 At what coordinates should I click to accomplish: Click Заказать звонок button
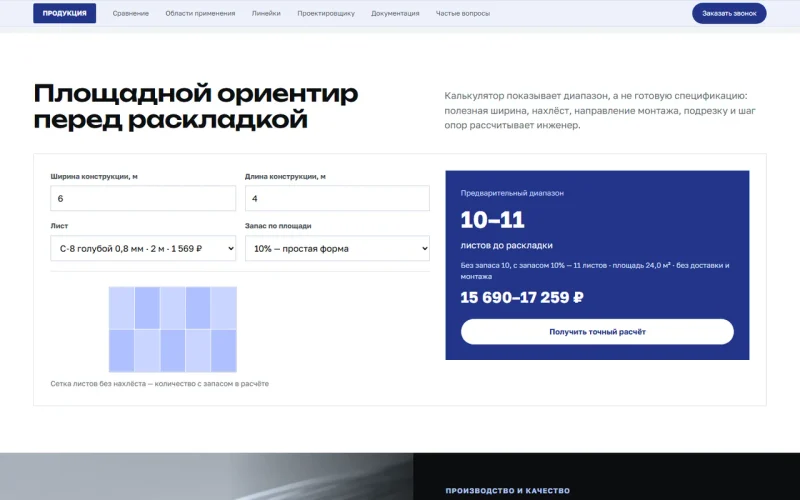(x=729, y=13)
